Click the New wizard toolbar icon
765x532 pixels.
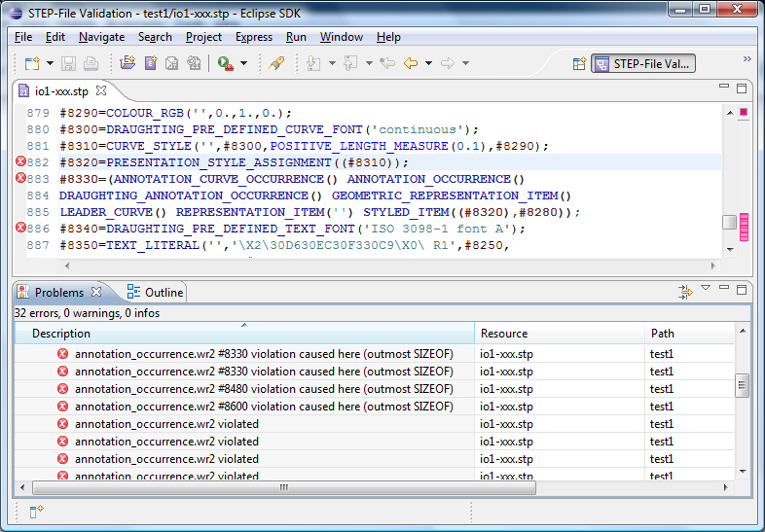coord(32,63)
